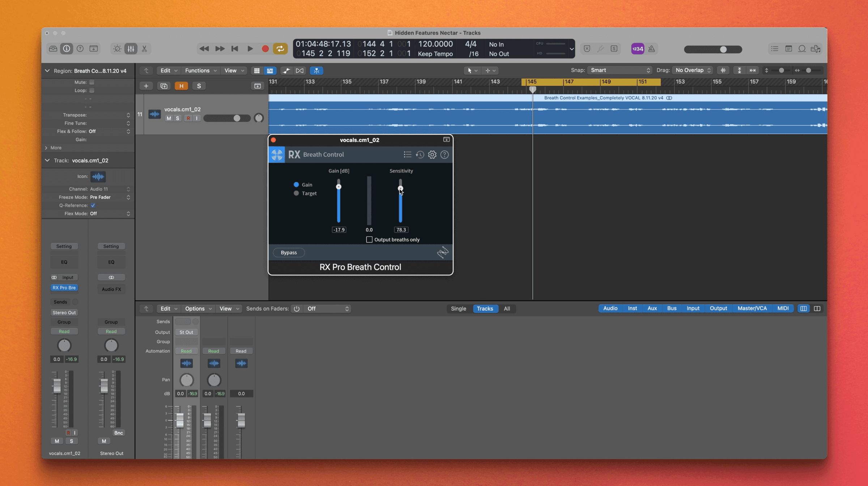This screenshot has height=486, width=868.
Task: Open the Flex Mode dropdown
Action: click(110, 214)
